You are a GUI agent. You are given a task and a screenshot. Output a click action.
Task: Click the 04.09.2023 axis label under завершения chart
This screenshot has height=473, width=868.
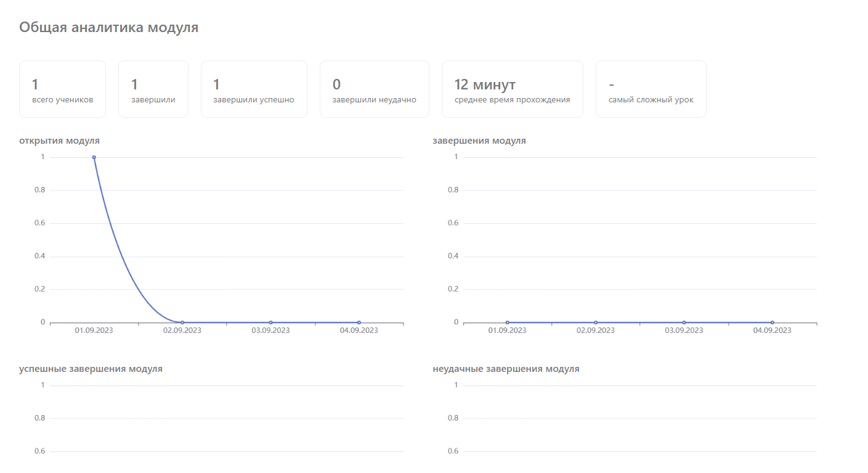[x=773, y=331]
